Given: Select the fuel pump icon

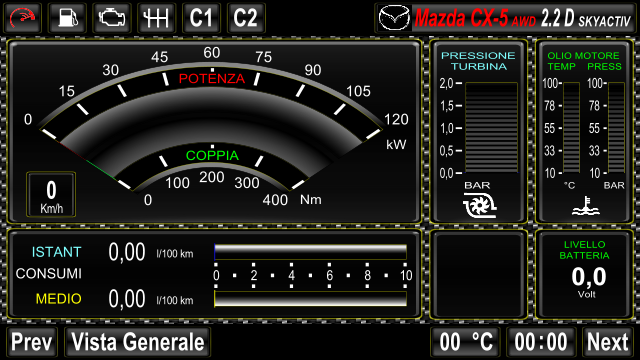Looking at the screenshot, I should click(67, 18).
